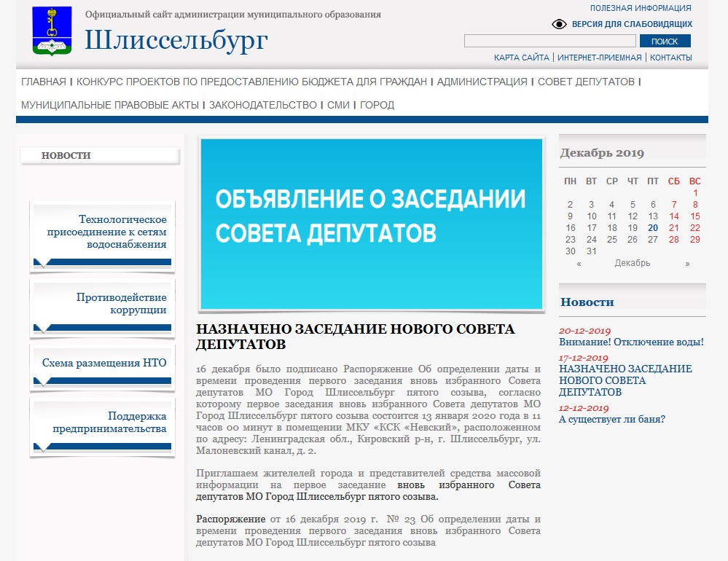728x561 pixels.
Task: Open МУНИЦИПАЛЬНЫЕ ПРАВОВЫЕ АКТЫ menu item
Action: click(x=110, y=105)
